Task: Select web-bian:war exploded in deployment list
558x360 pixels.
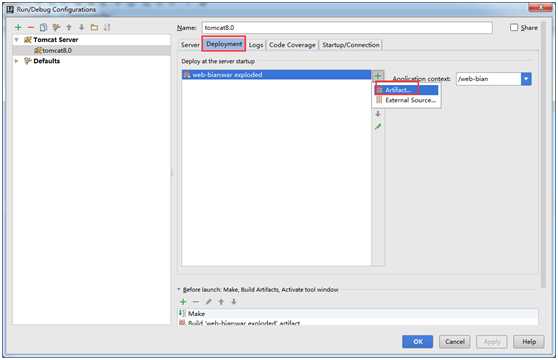Action: point(276,75)
